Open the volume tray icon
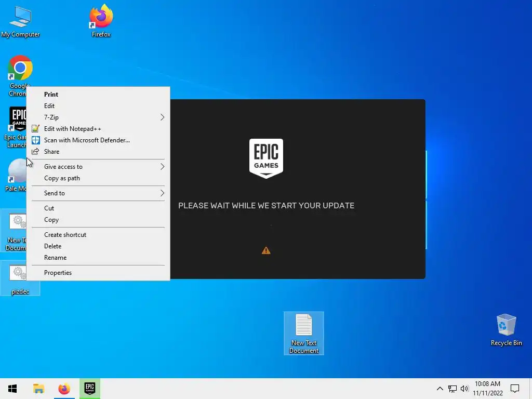The image size is (532, 399). pos(464,389)
